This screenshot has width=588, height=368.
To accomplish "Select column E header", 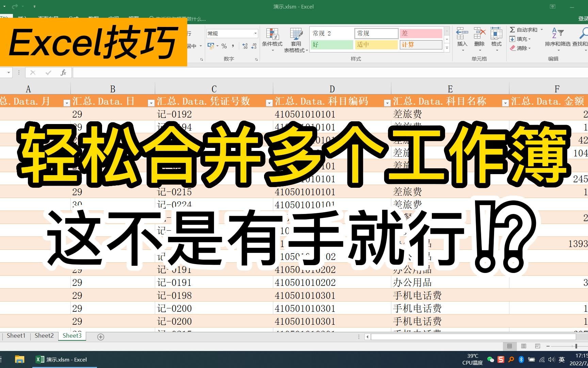I will tap(450, 89).
